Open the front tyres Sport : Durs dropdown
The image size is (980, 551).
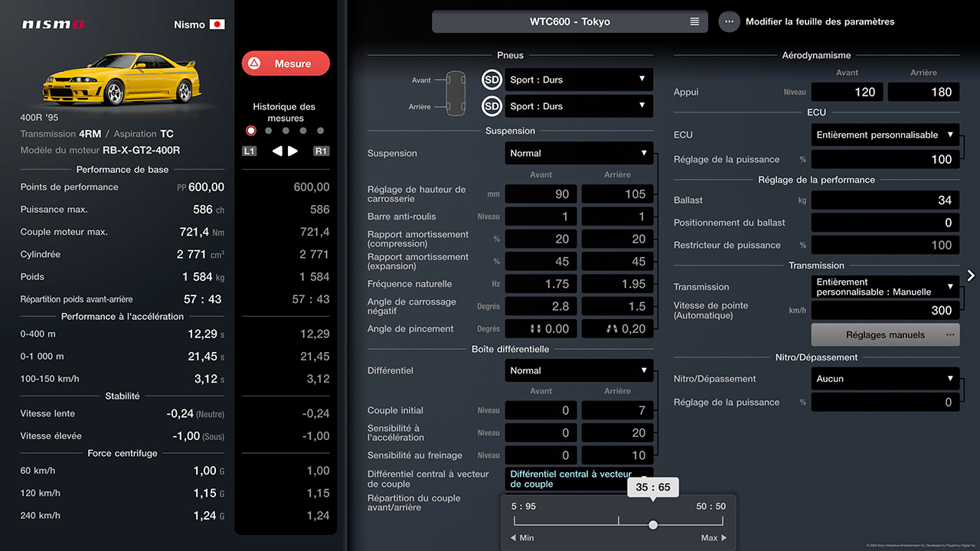[x=579, y=80]
